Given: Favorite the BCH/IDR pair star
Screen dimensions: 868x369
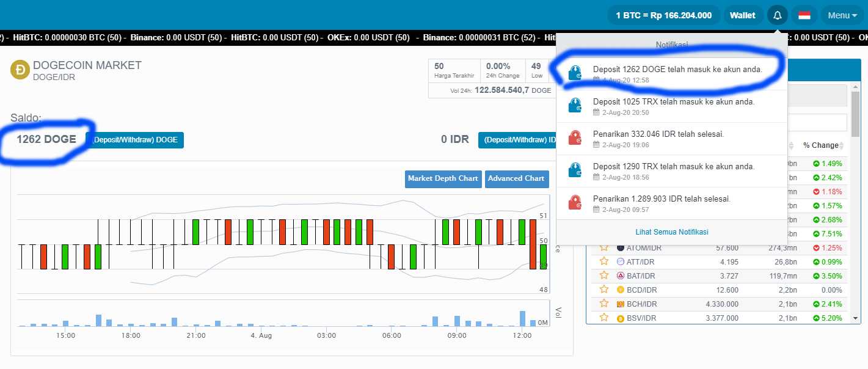Looking at the screenshot, I should click(x=604, y=303).
